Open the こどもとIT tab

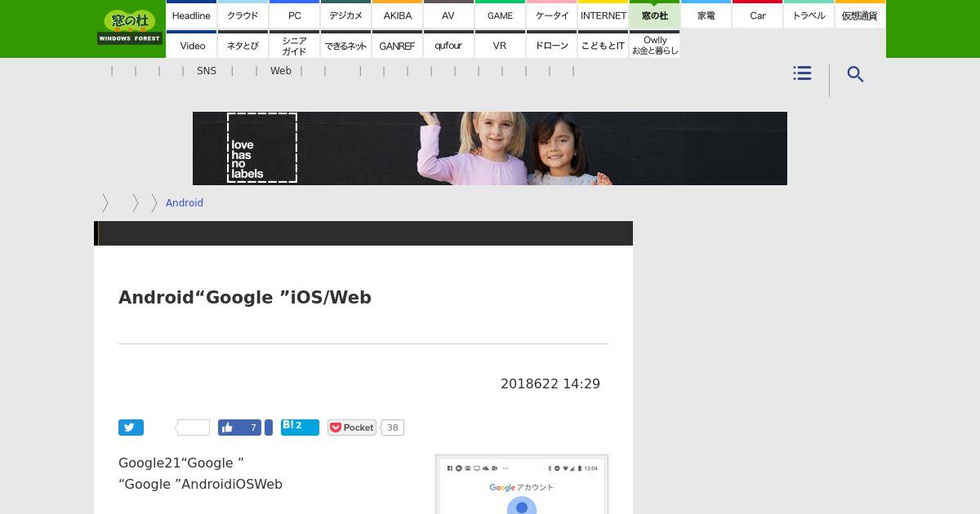point(603,45)
